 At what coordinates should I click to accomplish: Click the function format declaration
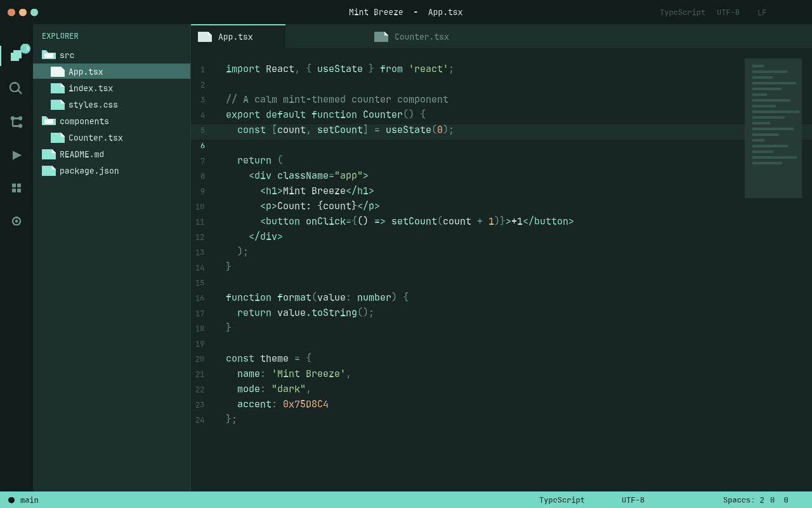317,298
